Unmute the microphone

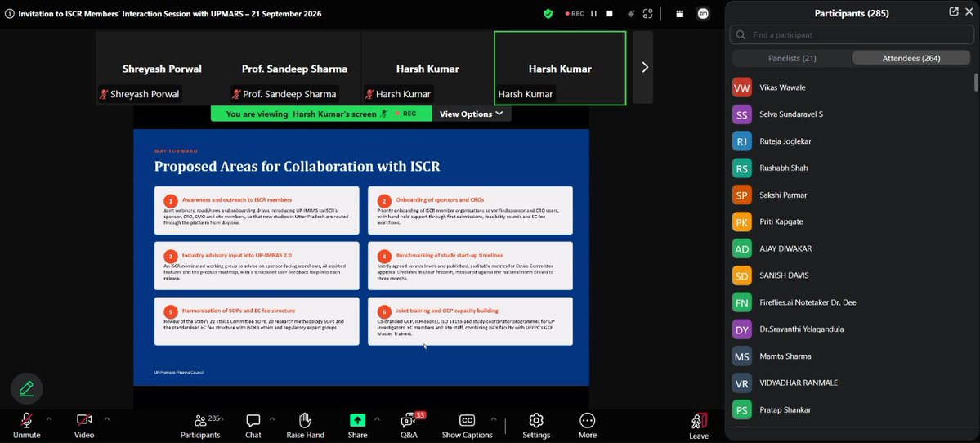point(26,426)
